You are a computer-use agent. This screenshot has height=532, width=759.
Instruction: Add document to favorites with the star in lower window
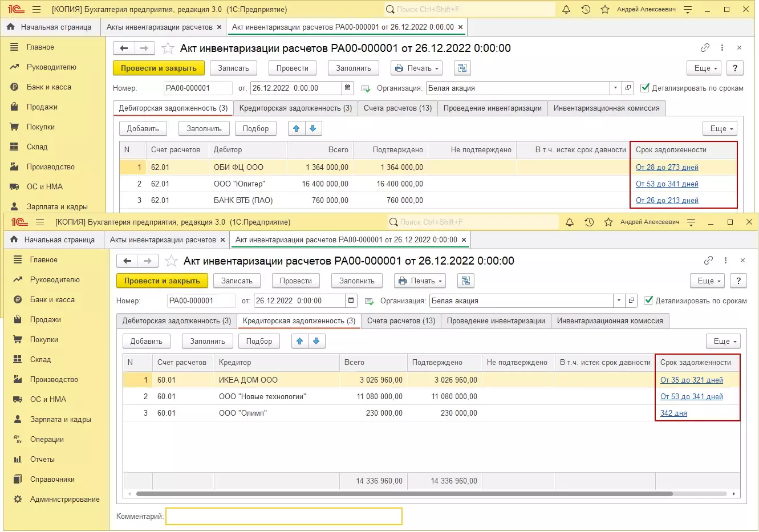click(171, 261)
